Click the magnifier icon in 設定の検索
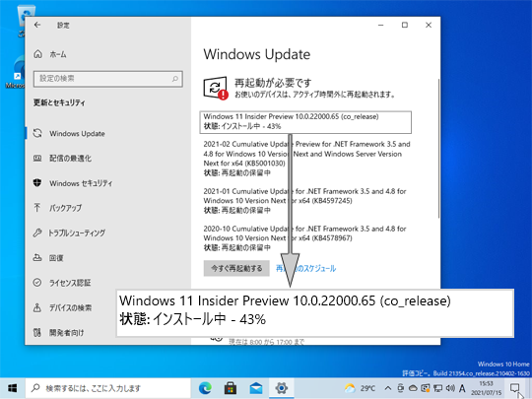 (x=175, y=79)
